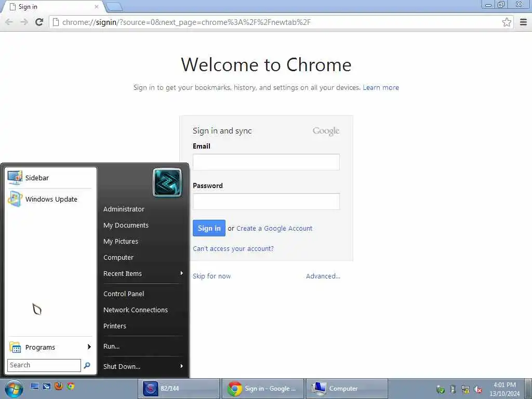The width and height of the screenshot is (532, 399).
Task: Click Skip for now link
Action: [212, 276]
